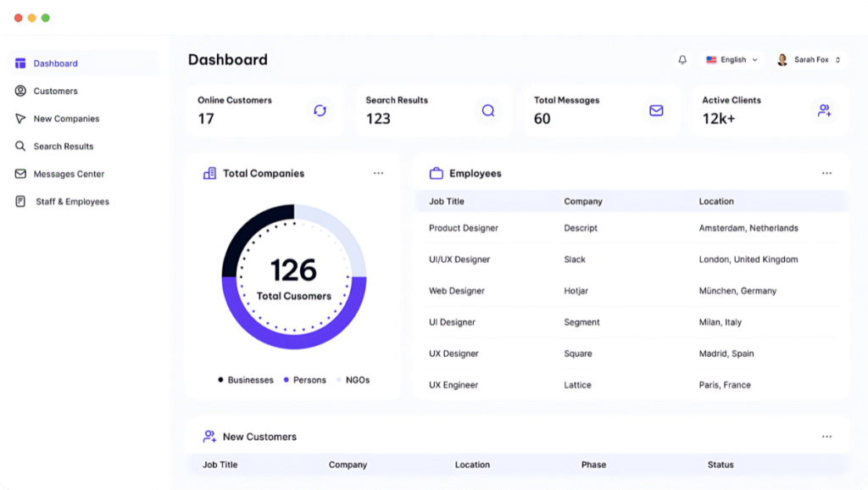Go to Customers in the sidebar

(55, 91)
